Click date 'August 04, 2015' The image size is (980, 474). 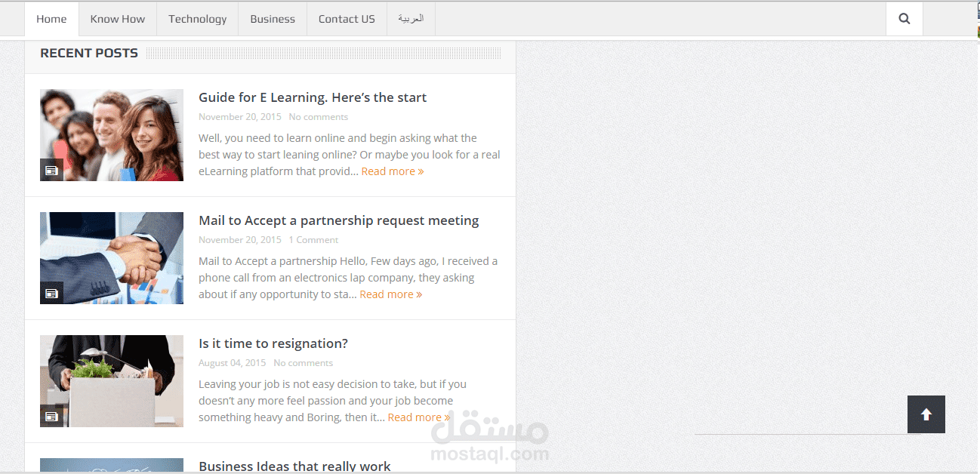tap(233, 363)
